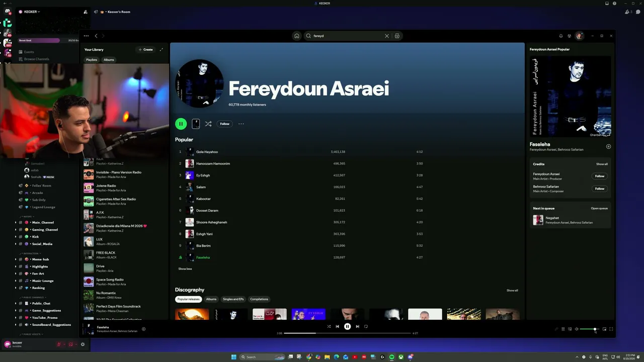Open more options dots beside Follow
The height and width of the screenshot is (362, 644).
tap(241, 124)
